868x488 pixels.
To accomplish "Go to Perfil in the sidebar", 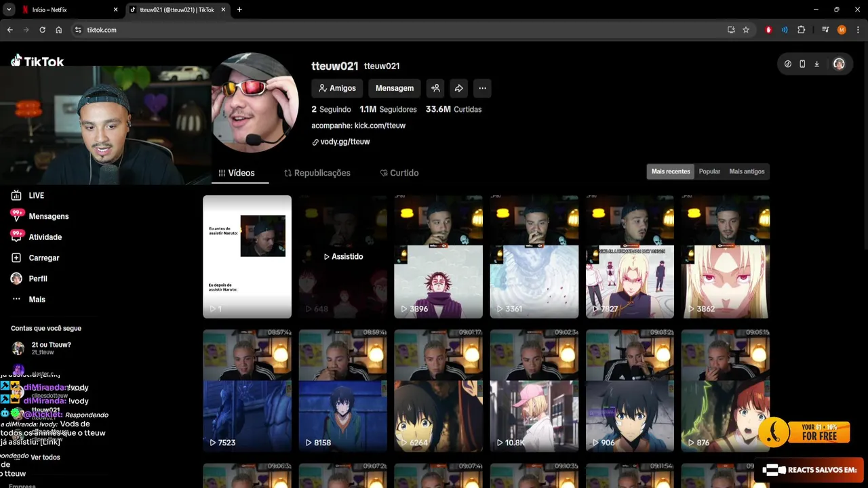I will (29, 279).
